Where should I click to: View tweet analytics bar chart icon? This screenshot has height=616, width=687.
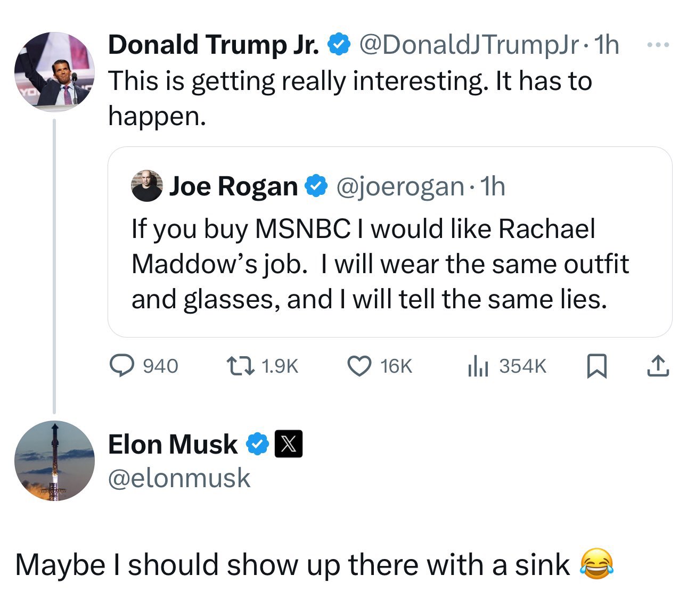pos(478,366)
